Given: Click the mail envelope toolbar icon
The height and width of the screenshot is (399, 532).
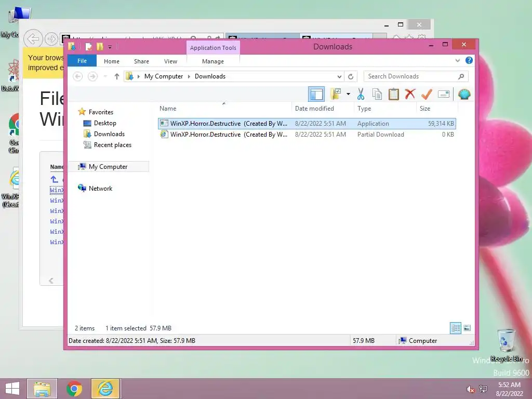Looking at the screenshot, I should (x=444, y=94).
